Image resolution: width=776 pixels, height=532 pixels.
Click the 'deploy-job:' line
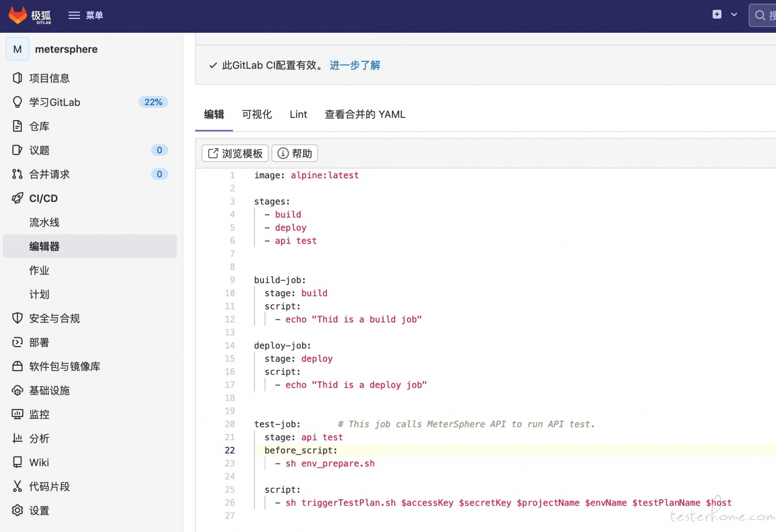(283, 346)
